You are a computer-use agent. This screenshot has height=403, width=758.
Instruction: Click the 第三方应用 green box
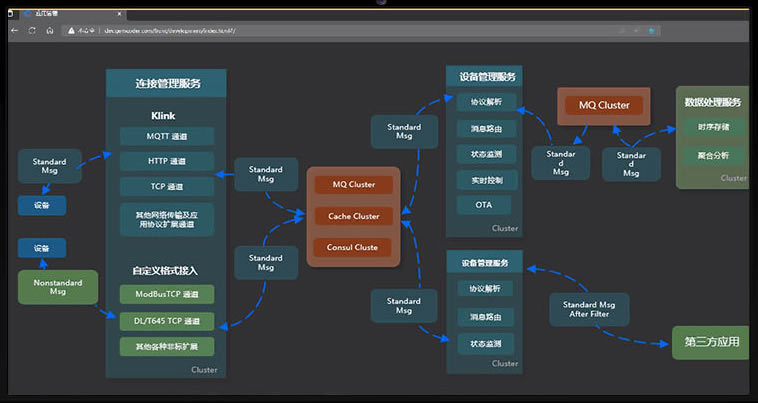pyautogui.click(x=713, y=342)
